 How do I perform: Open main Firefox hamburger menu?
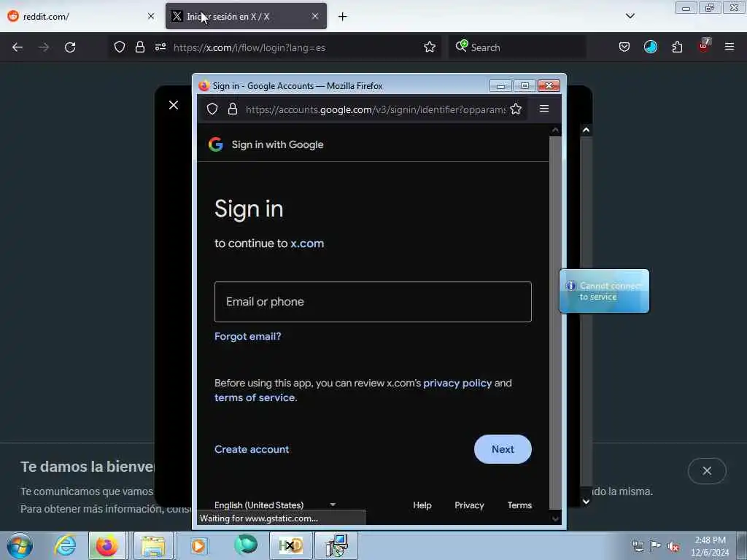pos(729,47)
